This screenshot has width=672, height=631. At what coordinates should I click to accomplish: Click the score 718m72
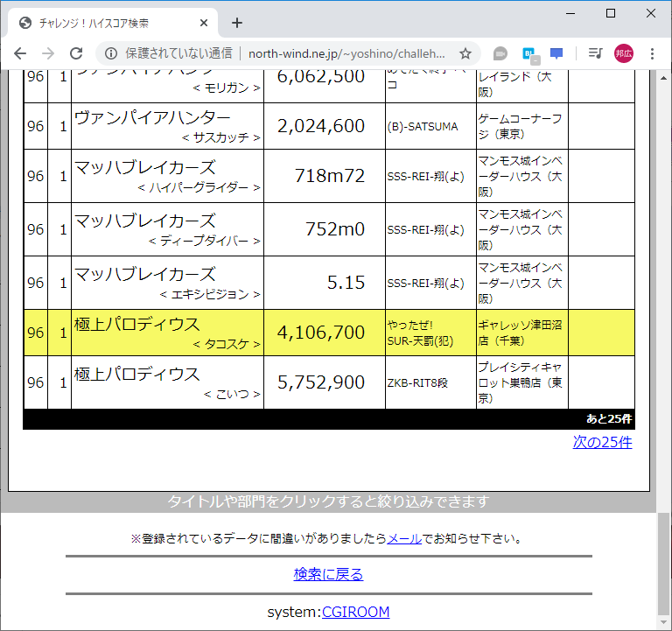click(x=330, y=176)
